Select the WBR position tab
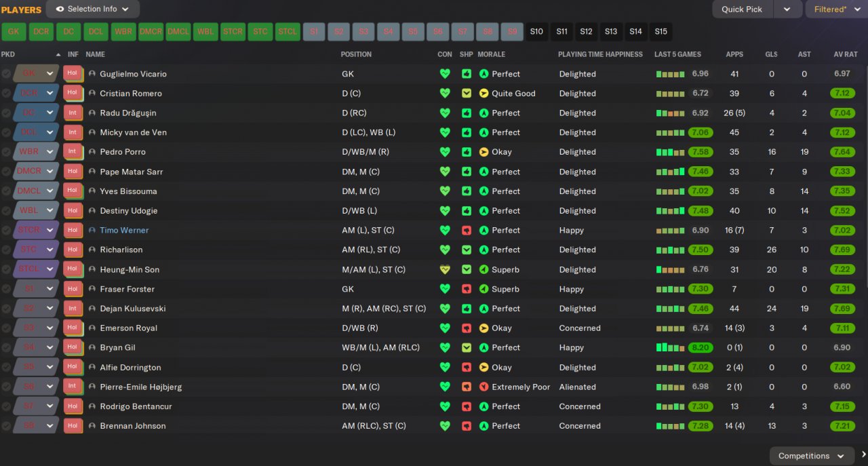Image resolution: width=868 pixels, height=466 pixels. [x=123, y=32]
